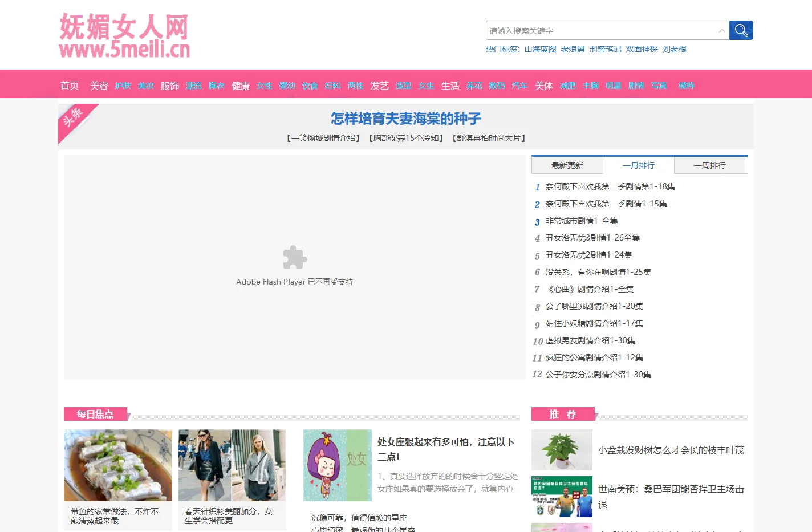Open the 一笑倾城剧情介绍 headline link
The width and height of the screenshot is (812, 532).
[x=323, y=138]
